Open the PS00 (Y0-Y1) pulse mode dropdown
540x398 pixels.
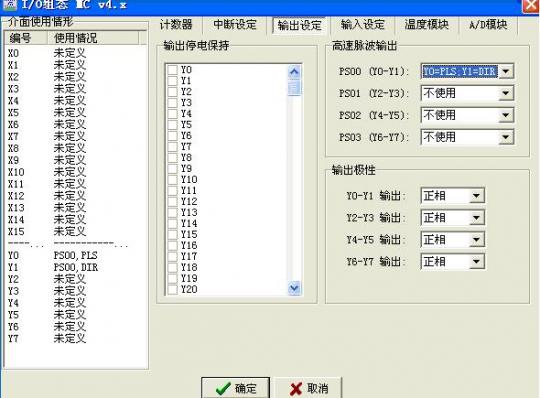pyautogui.click(x=506, y=71)
